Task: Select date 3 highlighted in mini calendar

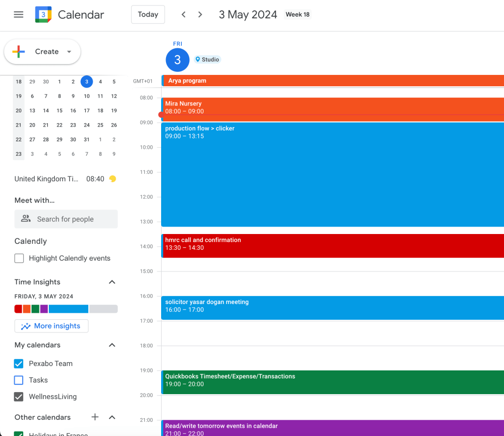Action: pyautogui.click(x=87, y=82)
